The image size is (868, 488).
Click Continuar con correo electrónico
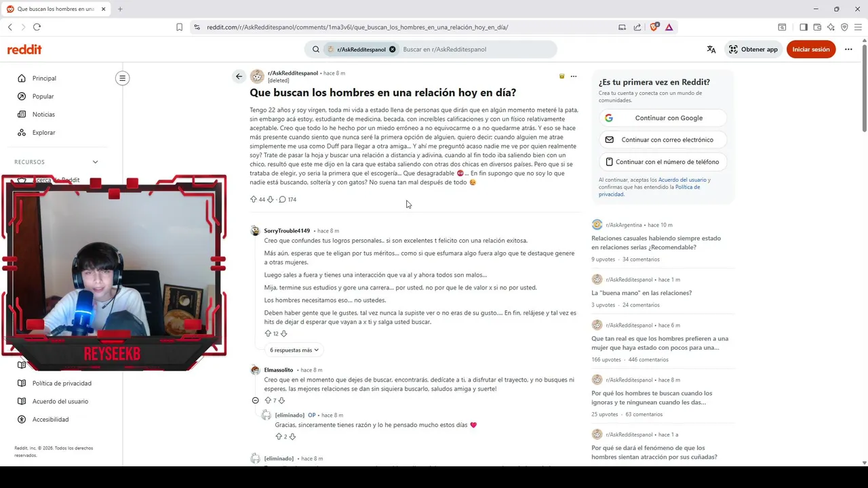pyautogui.click(x=663, y=140)
